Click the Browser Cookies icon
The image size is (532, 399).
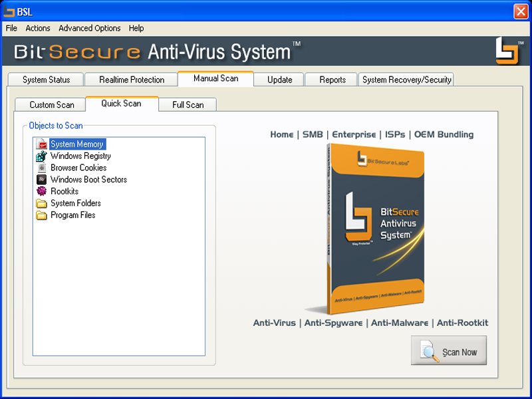pos(41,168)
